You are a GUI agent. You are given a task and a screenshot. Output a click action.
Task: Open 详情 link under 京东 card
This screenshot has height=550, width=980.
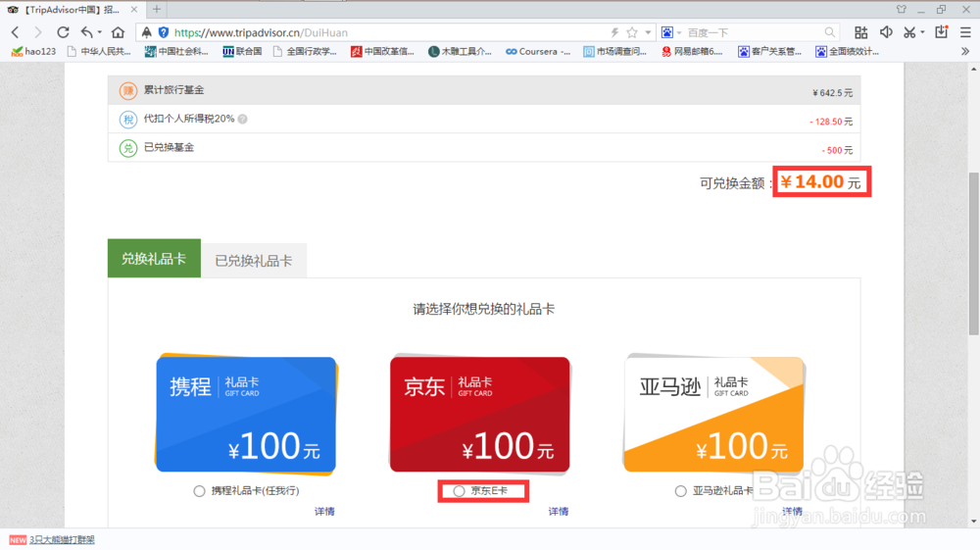(x=559, y=511)
